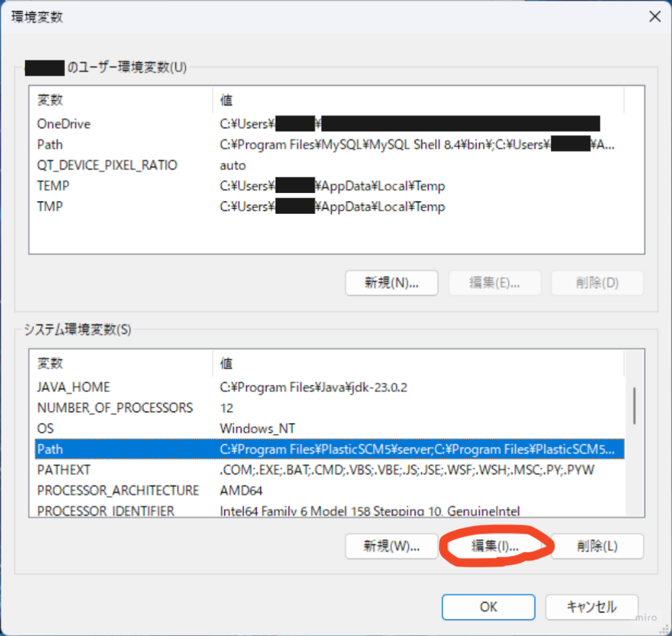Click 新規(W)... button for system variables
The width and height of the screenshot is (672, 636).
point(391,545)
